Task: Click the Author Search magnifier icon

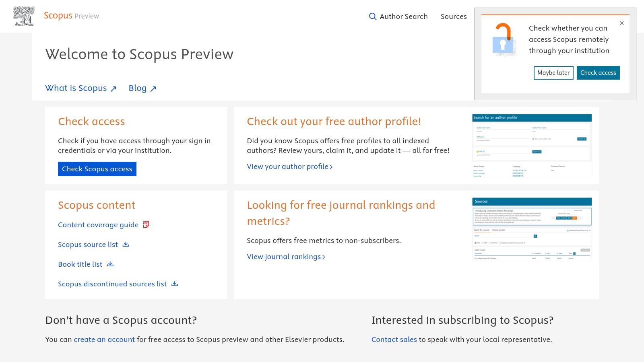Action: (x=373, y=16)
